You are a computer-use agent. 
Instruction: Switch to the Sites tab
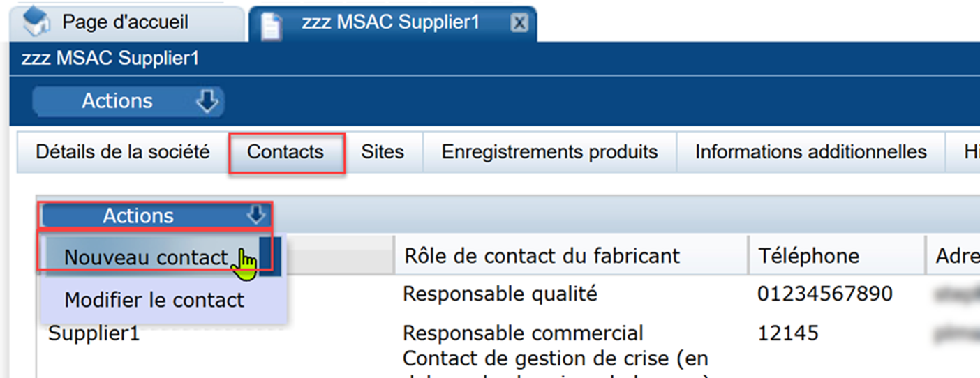pos(383,152)
